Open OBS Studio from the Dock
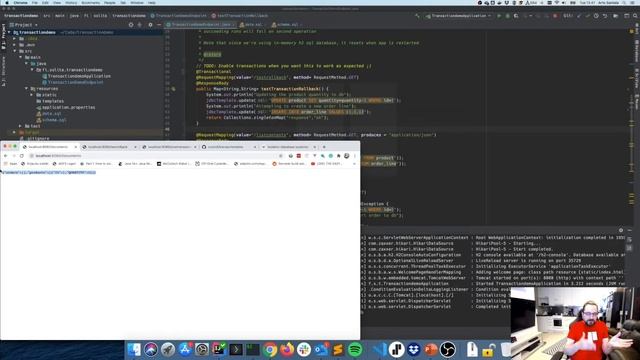 tap(448, 350)
